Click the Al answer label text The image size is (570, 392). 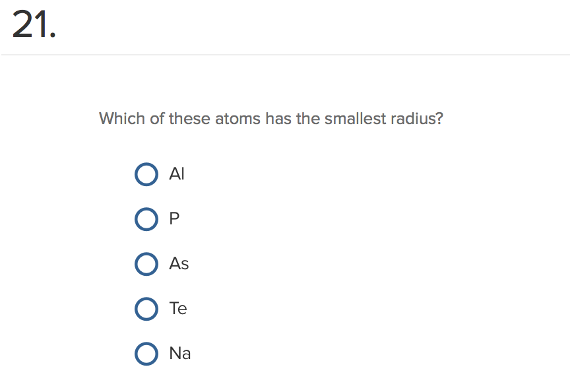click(x=177, y=174)
